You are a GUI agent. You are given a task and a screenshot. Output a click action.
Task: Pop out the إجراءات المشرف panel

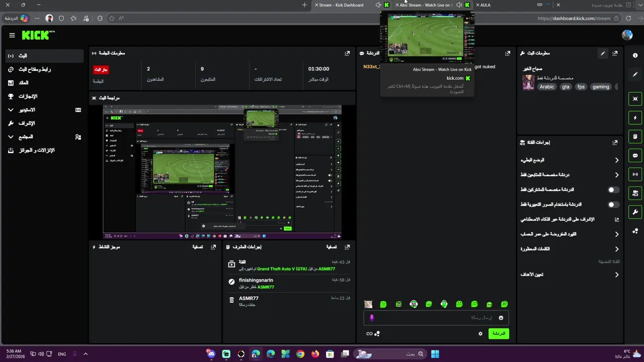[x=347, y=247]
